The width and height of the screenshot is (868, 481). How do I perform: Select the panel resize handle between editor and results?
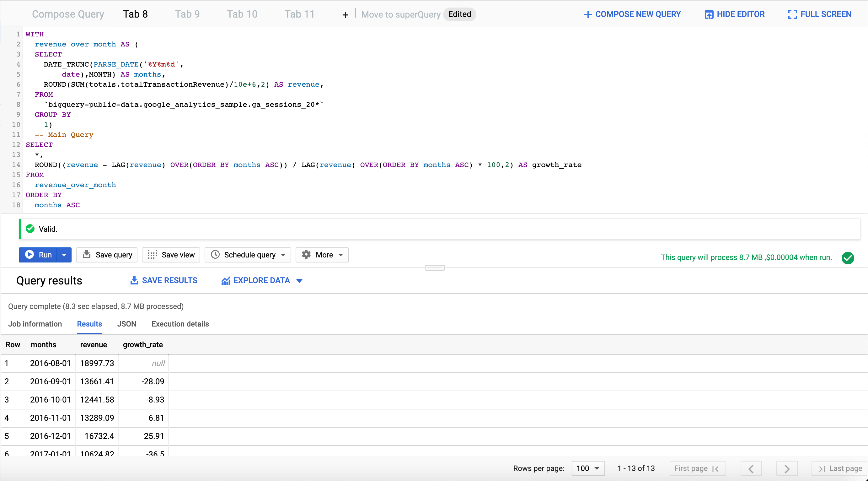435,268
